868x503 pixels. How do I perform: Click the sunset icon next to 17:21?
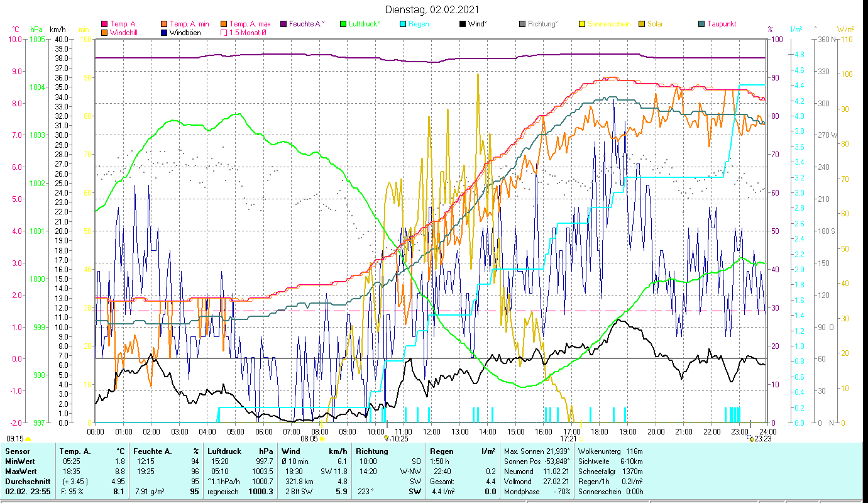point(581,439)
